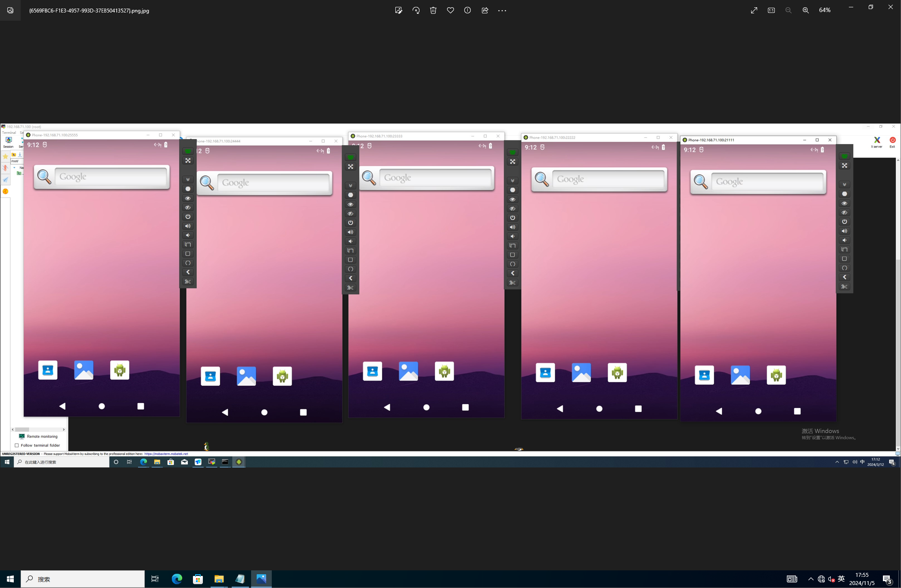The image size is (901, 588).
Task: Open the Windows Start menu
Action: click(10, 579)
